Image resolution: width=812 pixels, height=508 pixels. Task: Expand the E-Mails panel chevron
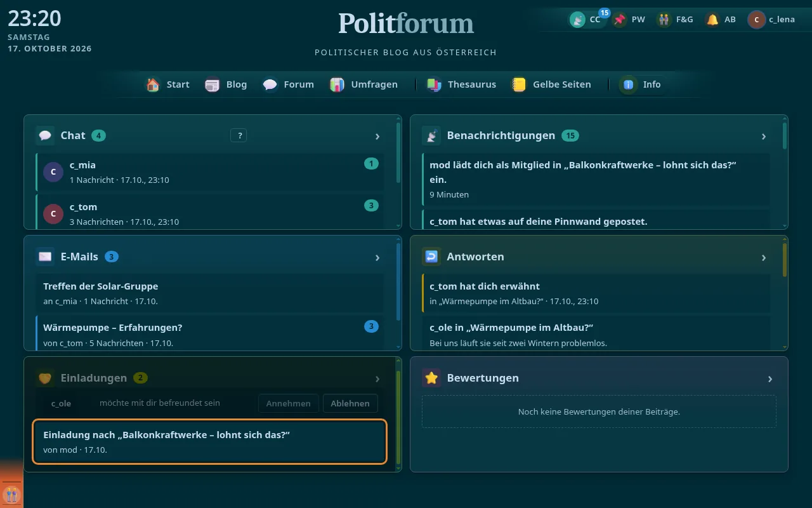(x=377, y=258)
